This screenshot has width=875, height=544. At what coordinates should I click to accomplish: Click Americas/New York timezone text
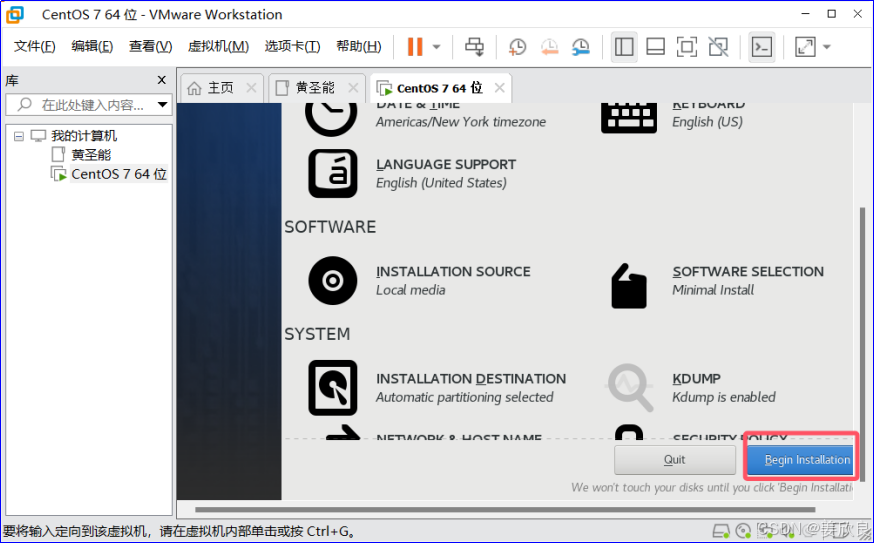[461, 122]
